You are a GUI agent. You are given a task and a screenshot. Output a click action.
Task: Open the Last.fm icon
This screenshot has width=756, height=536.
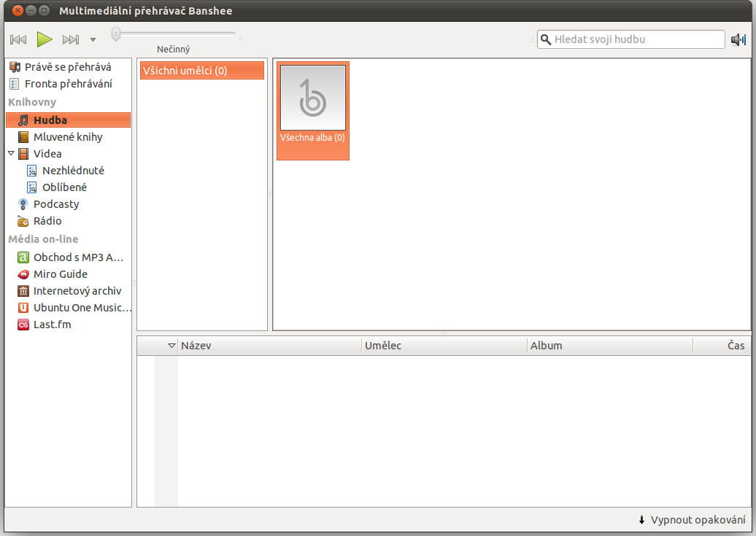(x=23, y=325)
